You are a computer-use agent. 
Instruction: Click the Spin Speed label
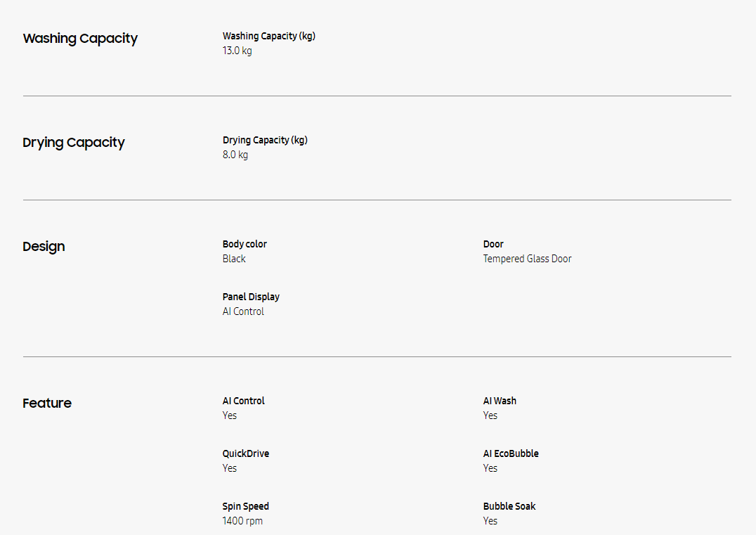tap(246, 506)
